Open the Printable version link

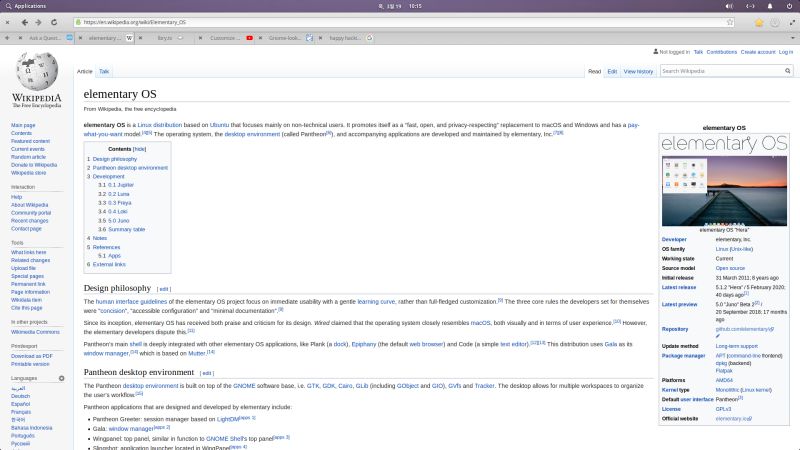point(30,364)
